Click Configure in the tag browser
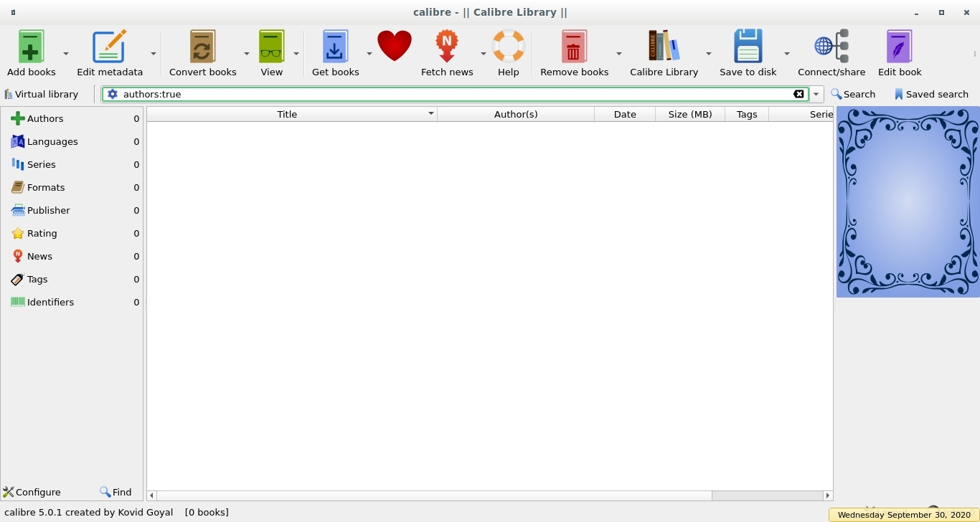980x522 pixels. (32, 492)
